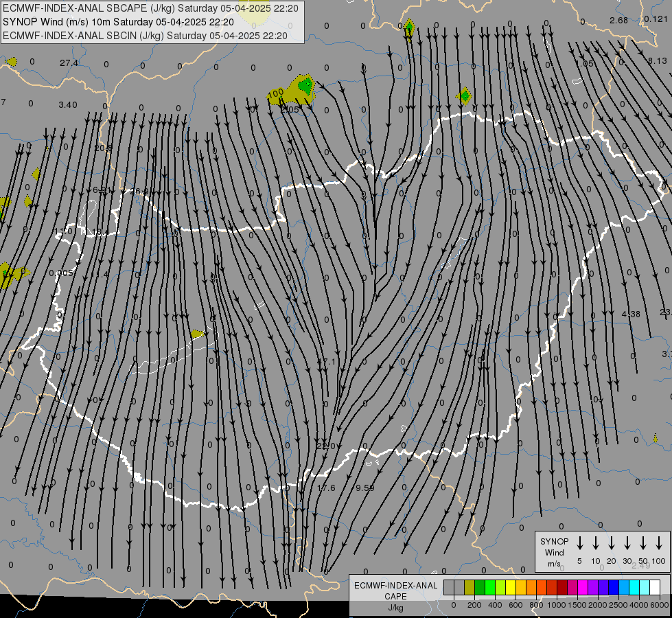This screenshot has width=672, height=618.
Task: Select the map value '8.13'
Action: pos(657,61)
